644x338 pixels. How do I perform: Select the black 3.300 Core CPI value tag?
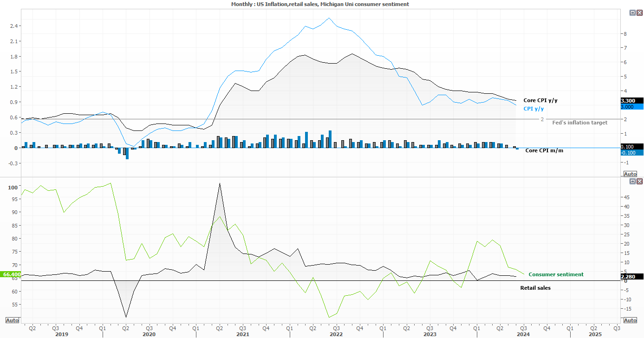coord(631,100)
